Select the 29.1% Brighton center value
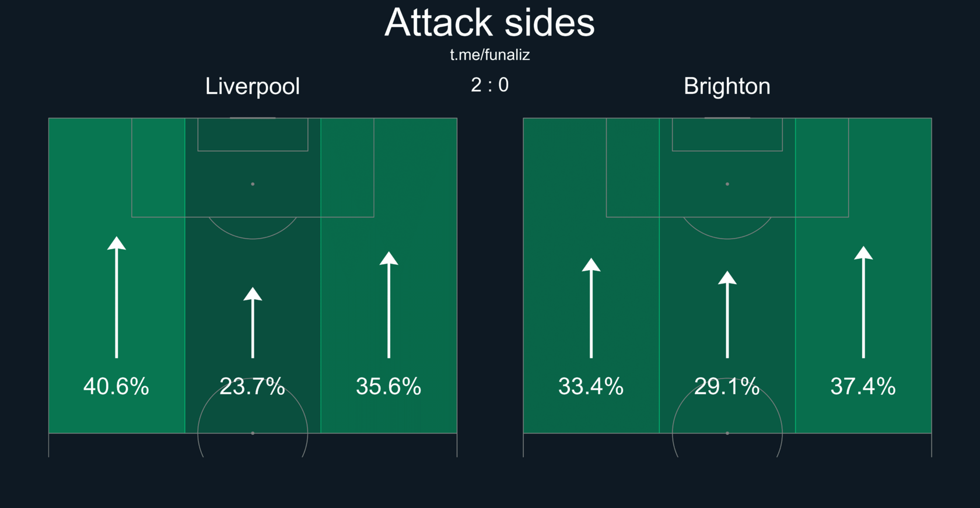The height and width of the screenshot is (508, 980). [x=727, y=386]
